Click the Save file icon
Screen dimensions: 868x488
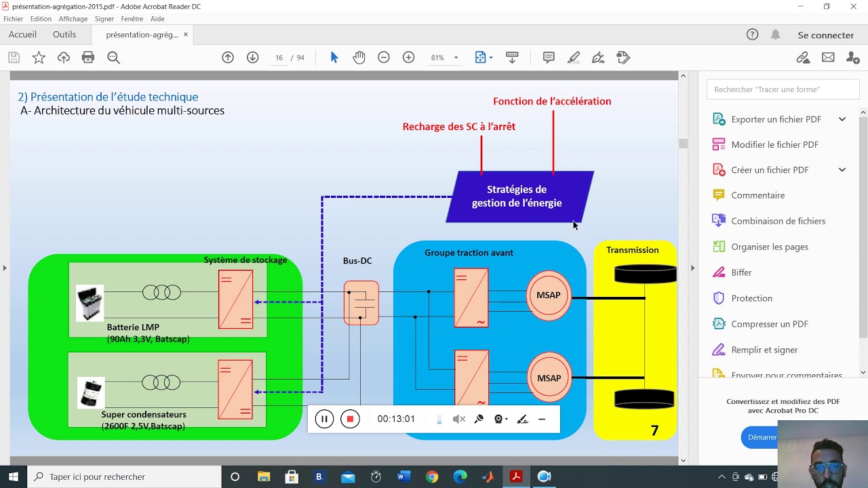point(14,58)
